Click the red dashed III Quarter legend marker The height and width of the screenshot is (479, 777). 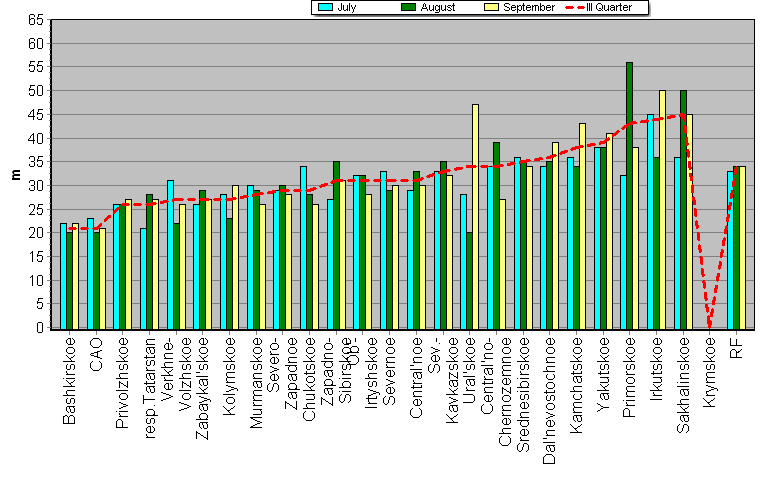click(x=574, y=7)
